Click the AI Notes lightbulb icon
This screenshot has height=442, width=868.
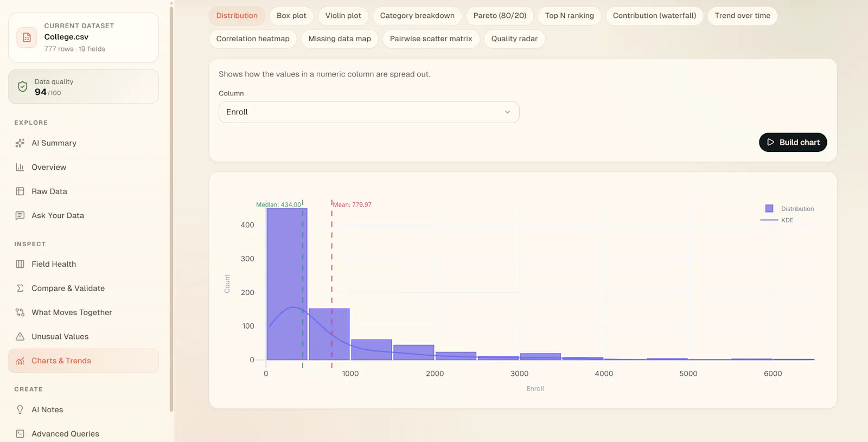pyautogui.click(x=20, y=409)
